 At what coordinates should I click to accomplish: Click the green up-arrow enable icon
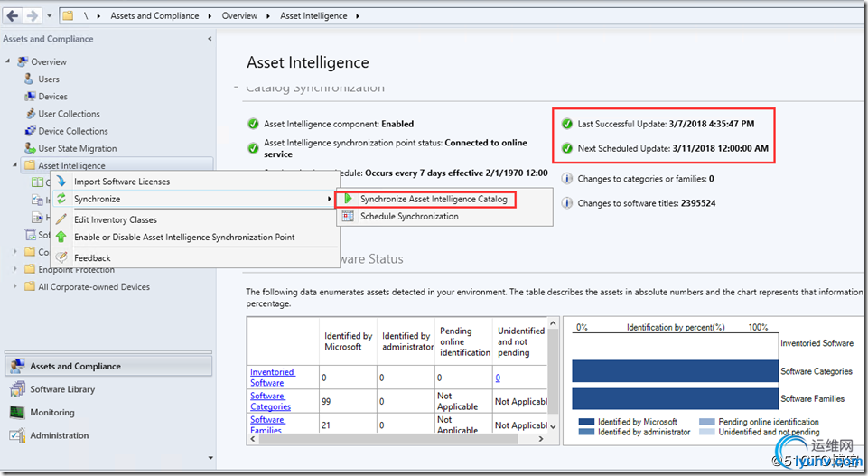61,237
